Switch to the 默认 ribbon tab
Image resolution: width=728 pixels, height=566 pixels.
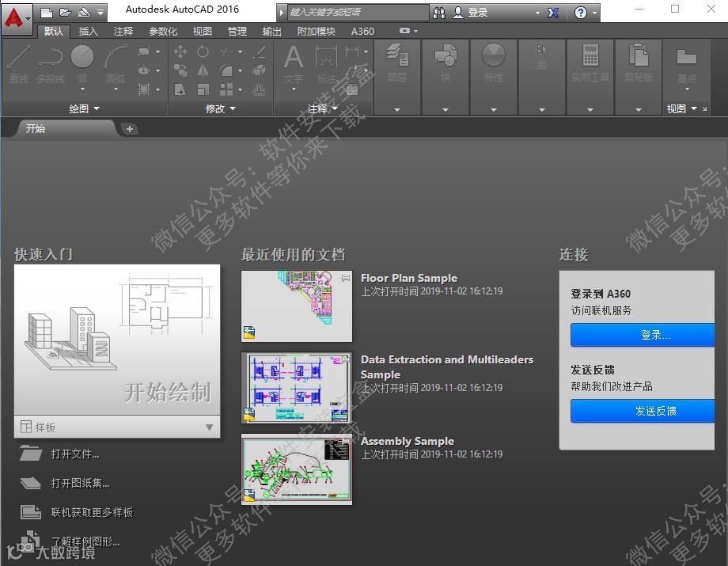[53, 31]
